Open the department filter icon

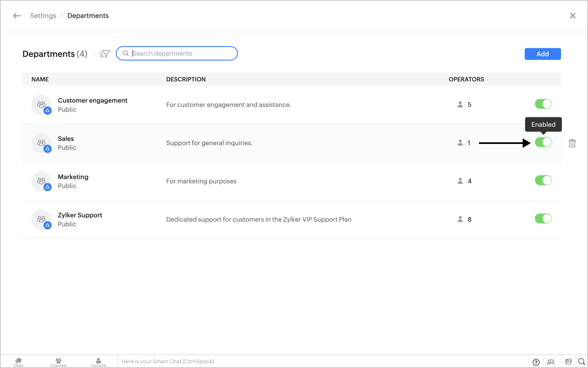tap(105, 54)
